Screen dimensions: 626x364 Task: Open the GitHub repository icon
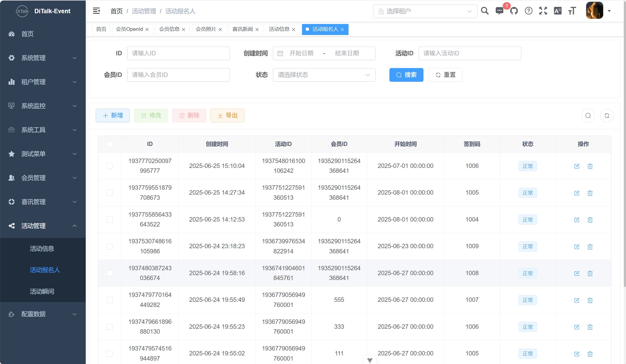(514, 11)
